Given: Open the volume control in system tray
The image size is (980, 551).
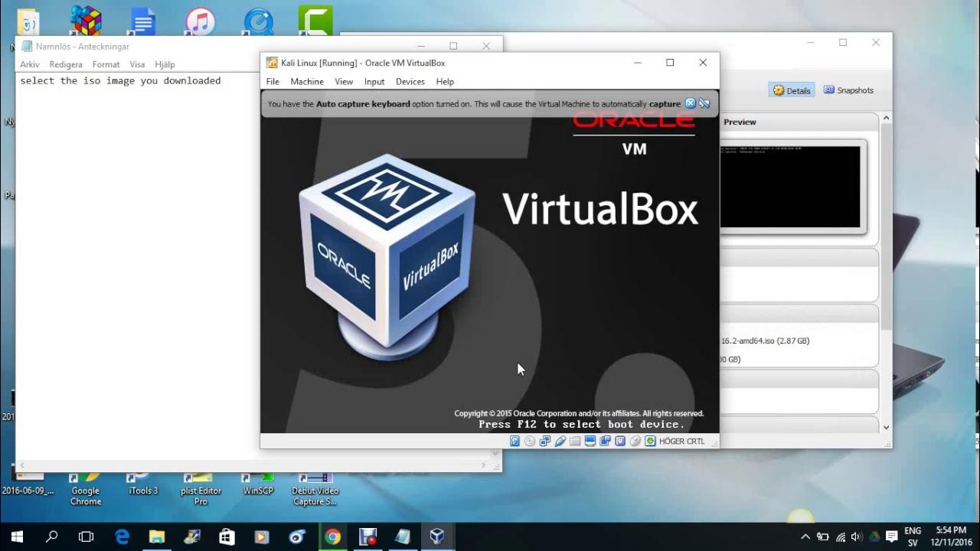Looking at the screenshot, I should point(857,537).
